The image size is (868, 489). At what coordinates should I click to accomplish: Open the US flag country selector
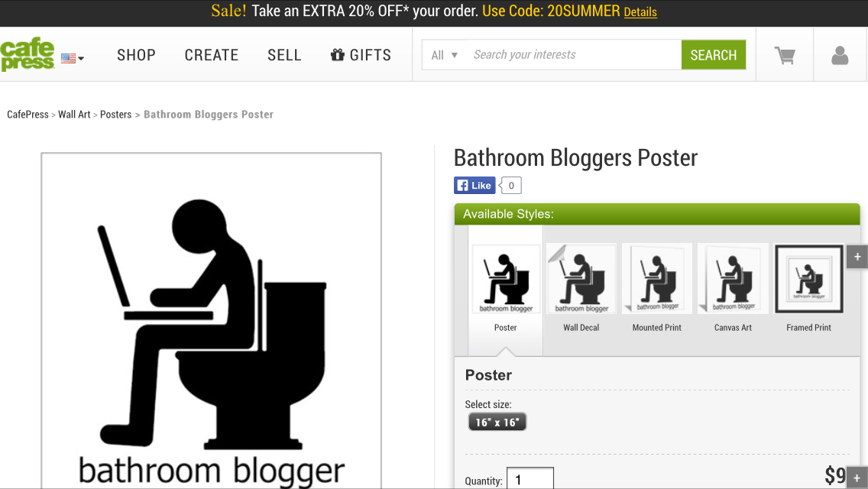73,58
